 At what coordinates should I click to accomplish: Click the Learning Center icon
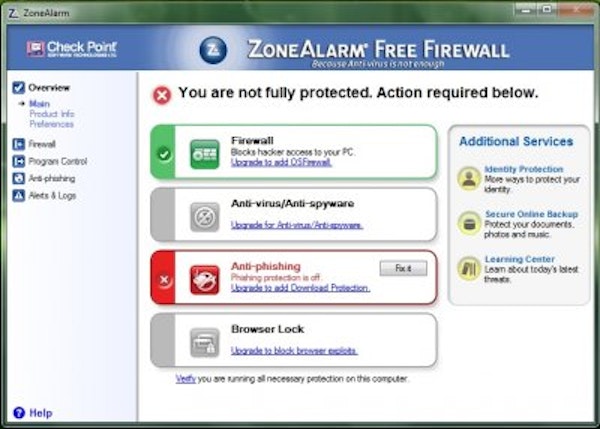(x=468, y=268)
